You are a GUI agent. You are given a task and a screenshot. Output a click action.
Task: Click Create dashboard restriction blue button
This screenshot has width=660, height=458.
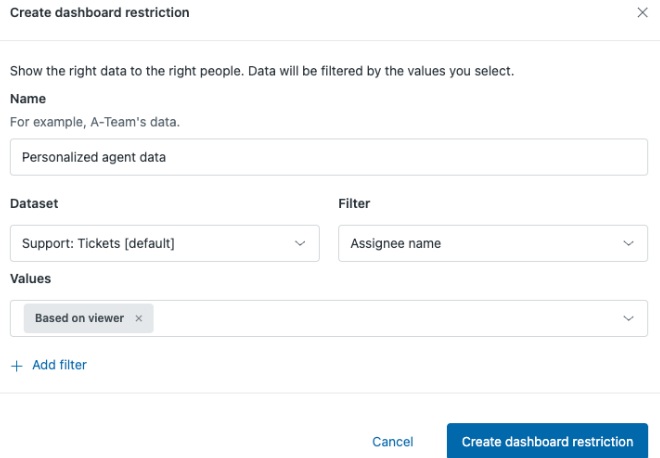pos(547,441)
